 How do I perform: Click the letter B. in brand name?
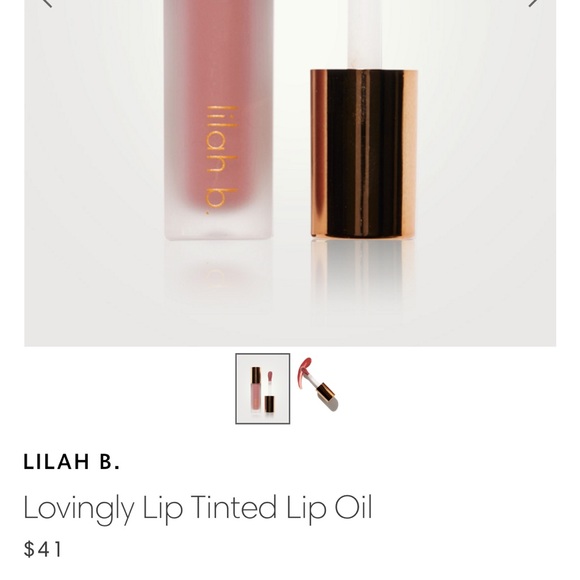click(x=110, y=462)
